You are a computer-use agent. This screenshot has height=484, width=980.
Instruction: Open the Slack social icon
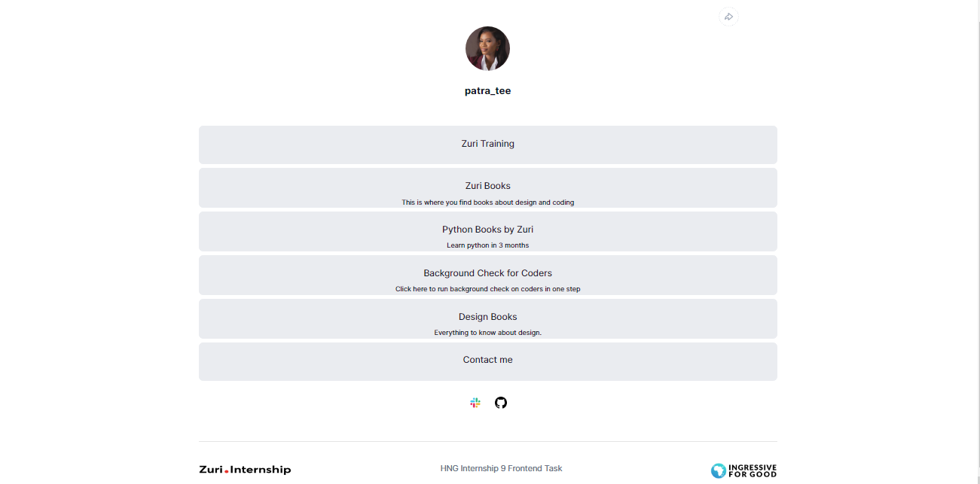(475, 403)
